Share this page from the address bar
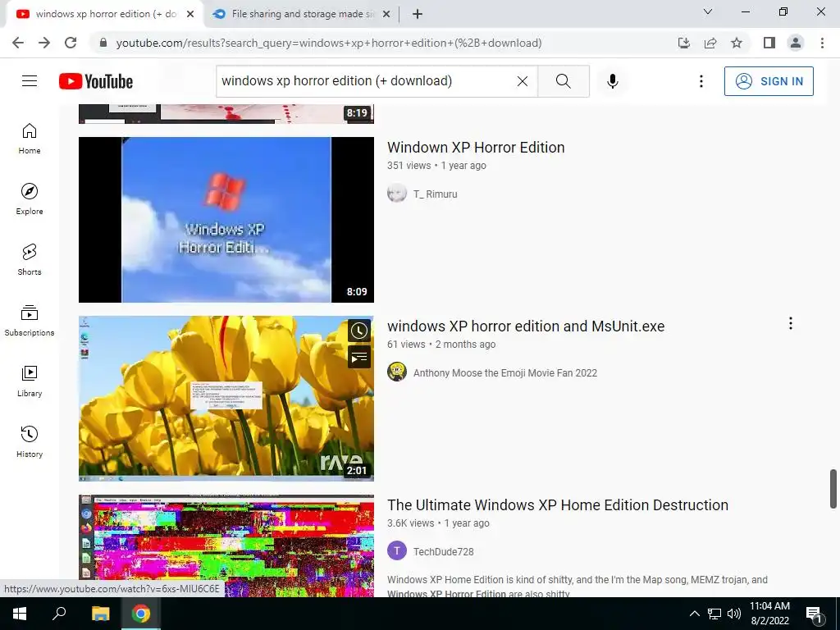Viewport: 840px width, 630px height. 710,43
